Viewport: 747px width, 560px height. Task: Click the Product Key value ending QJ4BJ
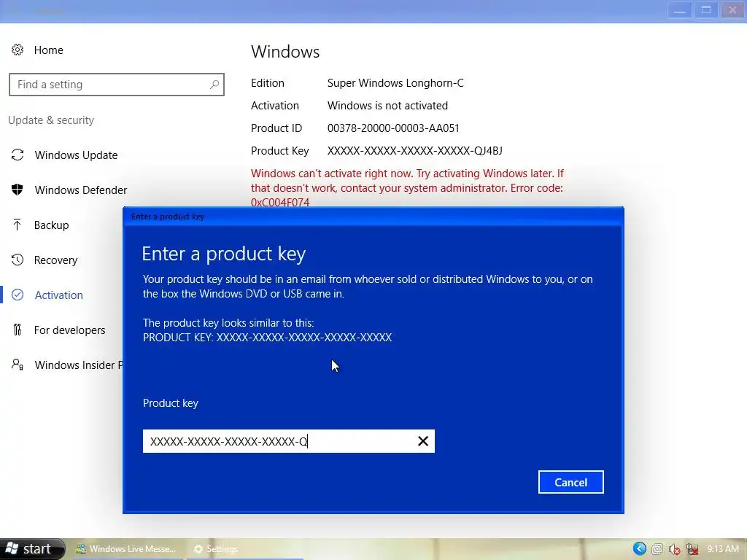(414, 151)
